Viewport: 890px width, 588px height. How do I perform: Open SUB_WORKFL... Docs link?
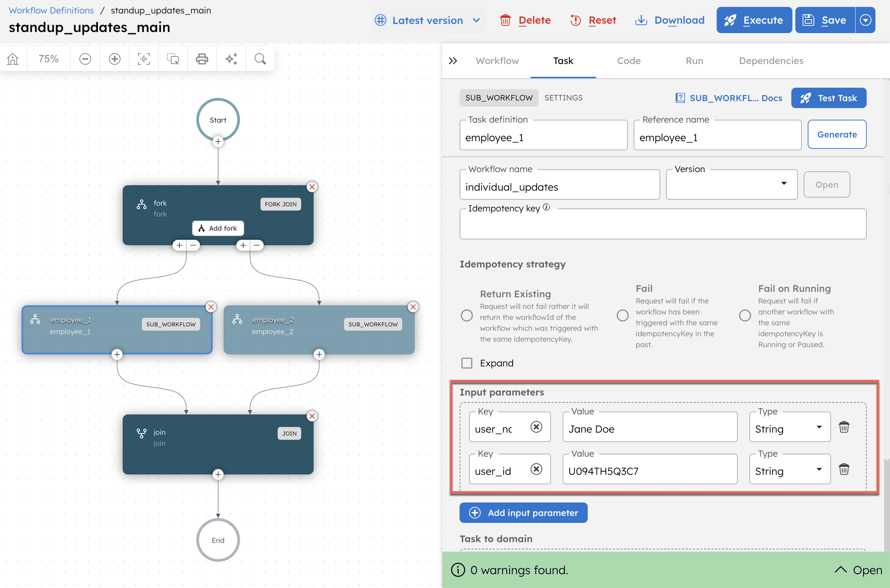(729, 98)
